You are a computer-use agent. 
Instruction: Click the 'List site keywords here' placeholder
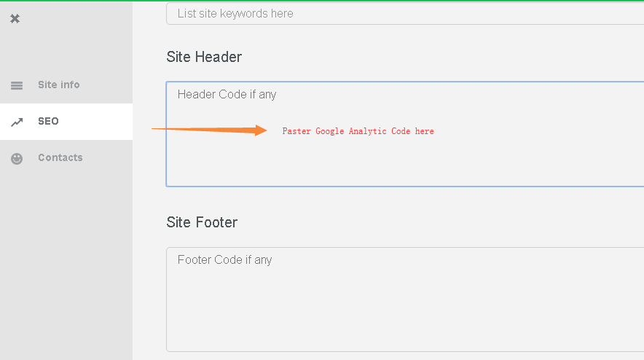point(235,14)
